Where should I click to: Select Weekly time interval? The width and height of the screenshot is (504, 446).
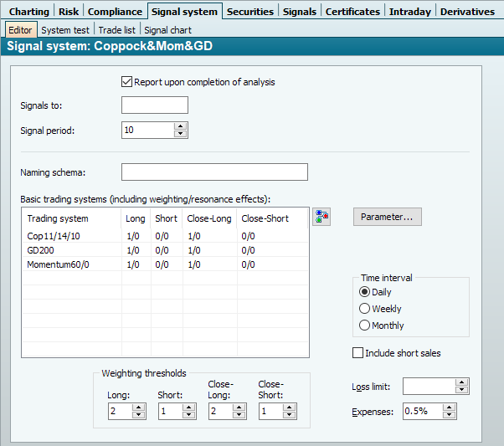click(x=364, y=309)
